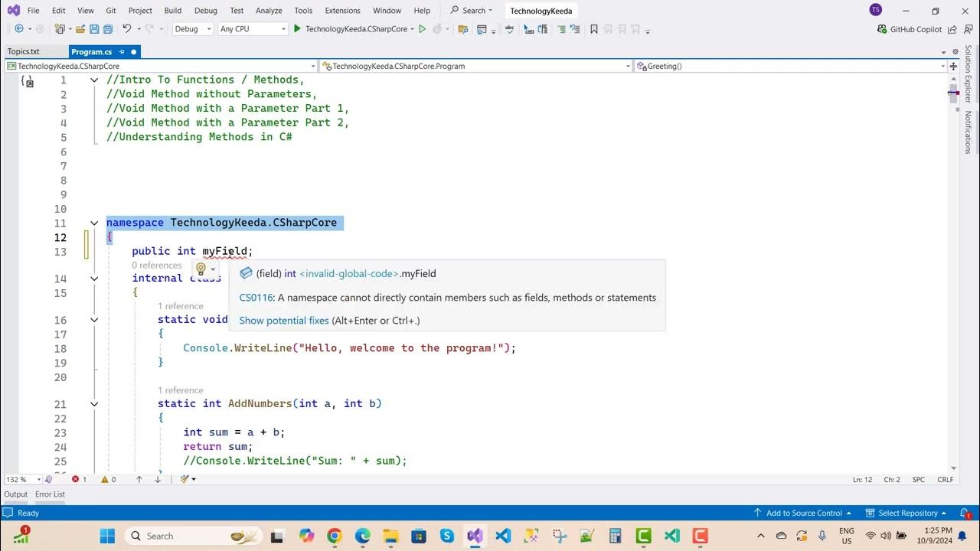Click the Search box in title bar
This screenshot has width=980, height=551.
(472, 11)
